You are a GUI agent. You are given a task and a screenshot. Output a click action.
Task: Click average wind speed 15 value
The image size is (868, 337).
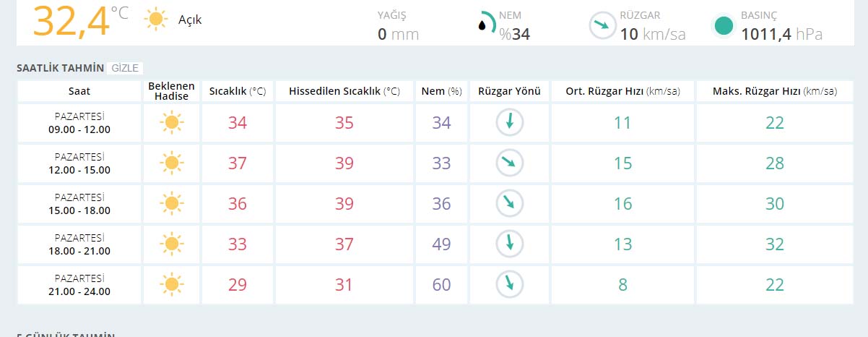[622, 163]
